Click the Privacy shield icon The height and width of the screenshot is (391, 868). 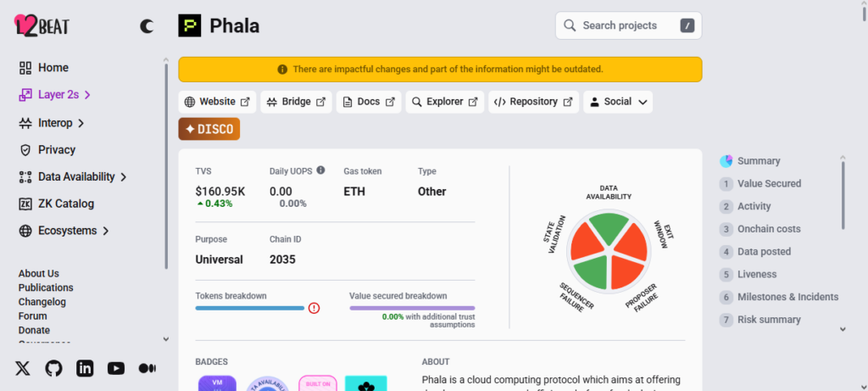tap(25, 149)
